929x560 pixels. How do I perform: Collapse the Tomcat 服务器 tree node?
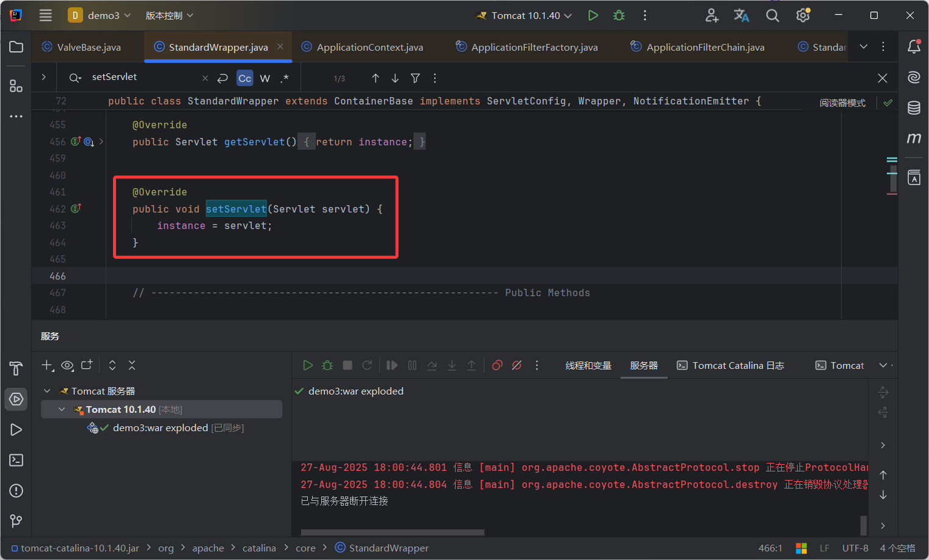[47, 391]
